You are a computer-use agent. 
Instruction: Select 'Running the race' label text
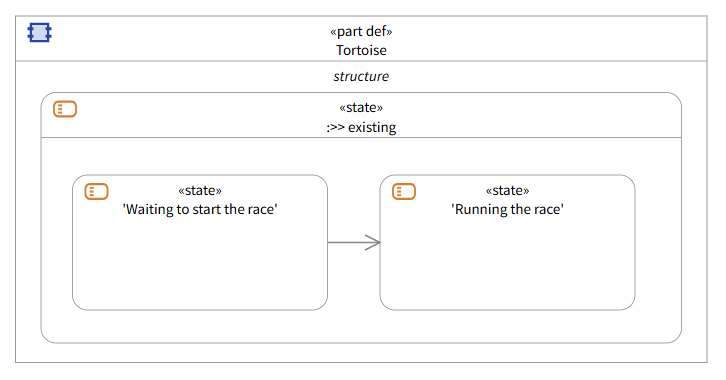coord(507,209)
